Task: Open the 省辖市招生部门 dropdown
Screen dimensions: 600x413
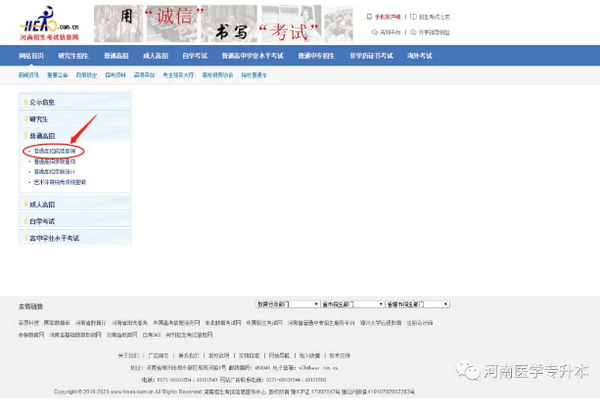Action: click(x=417, y=303)
